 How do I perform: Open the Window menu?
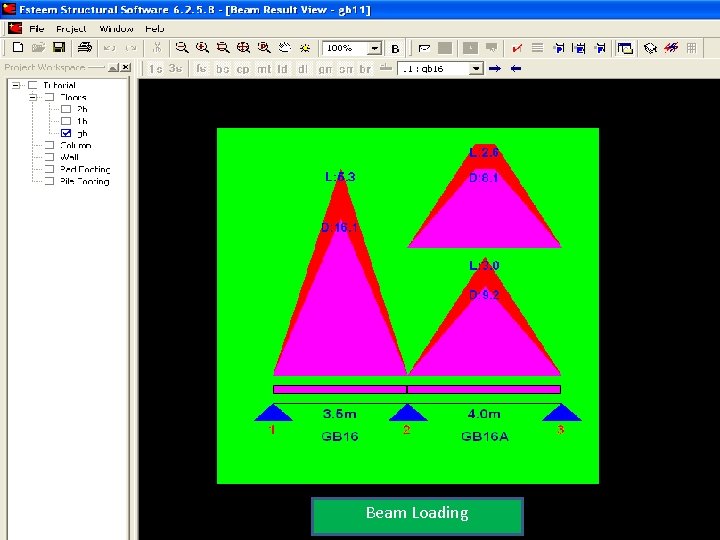pyautogui.click(x=116, y=29)
